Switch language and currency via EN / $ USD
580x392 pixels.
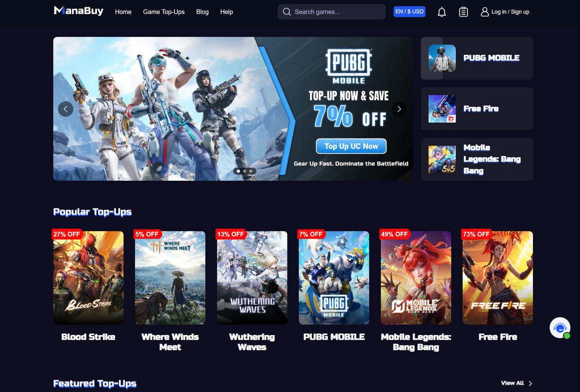click(409, 11)
